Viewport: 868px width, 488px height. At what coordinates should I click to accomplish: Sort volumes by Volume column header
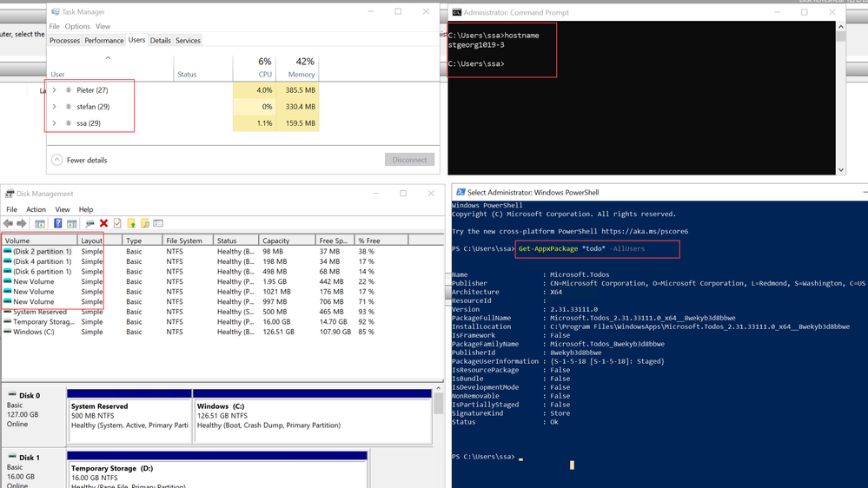[40, 241]
